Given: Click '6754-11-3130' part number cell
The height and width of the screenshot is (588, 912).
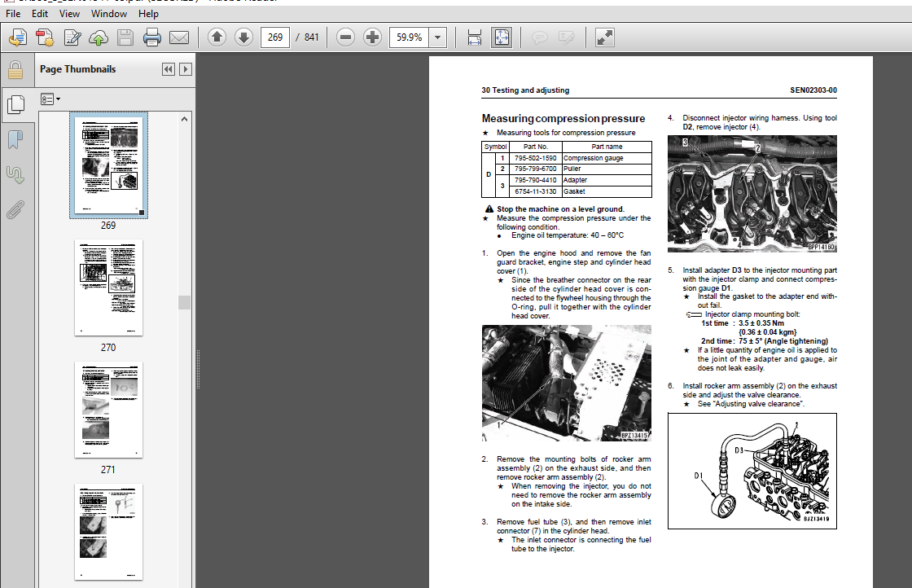Looking at the screenshot, I should pyautogui.click(x=535, y=191).
